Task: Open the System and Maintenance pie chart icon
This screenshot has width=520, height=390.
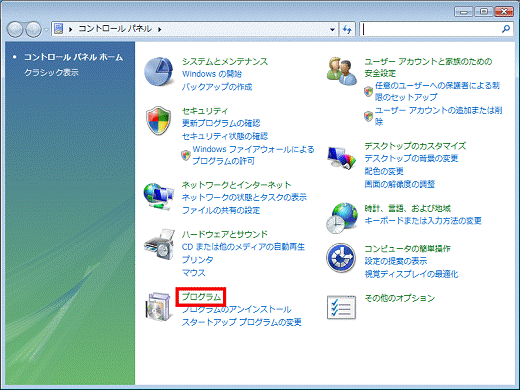Action: click(x=159, y=72)
